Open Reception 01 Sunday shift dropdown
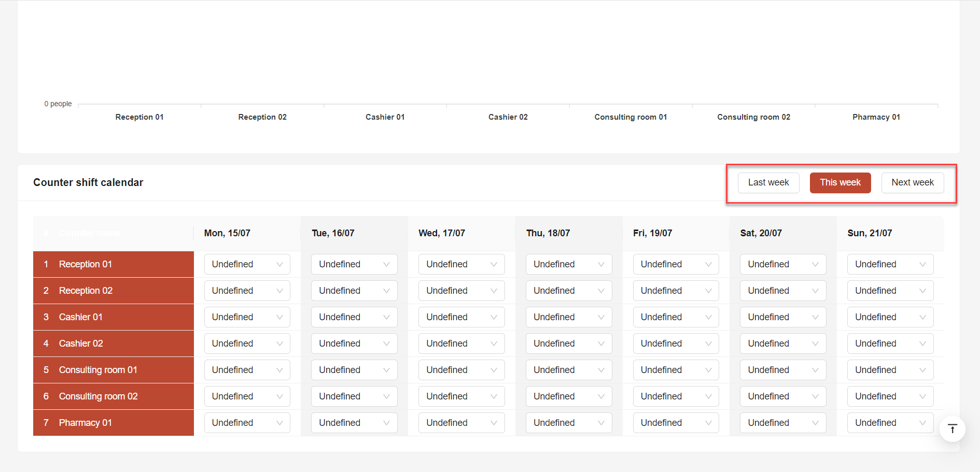The height and width of the screenshot is (472, 980). pyautogui.click(x=890, y=264)
